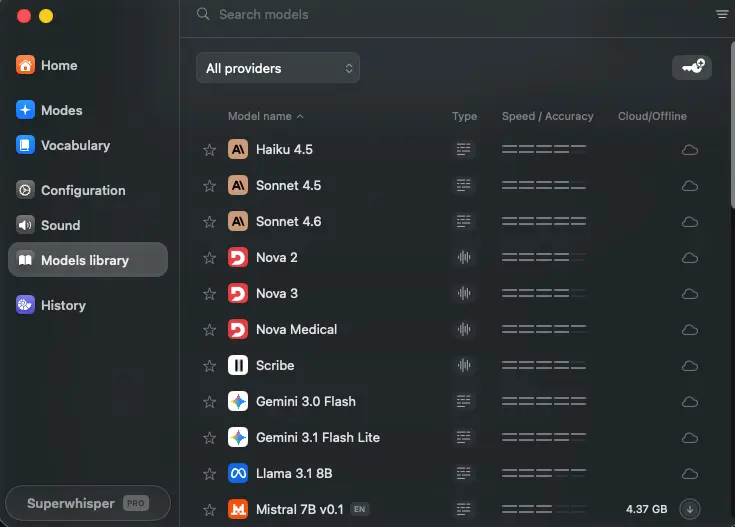Star the Llama 3.1 8B model
735x527 pixels.
tap(210, 474)
